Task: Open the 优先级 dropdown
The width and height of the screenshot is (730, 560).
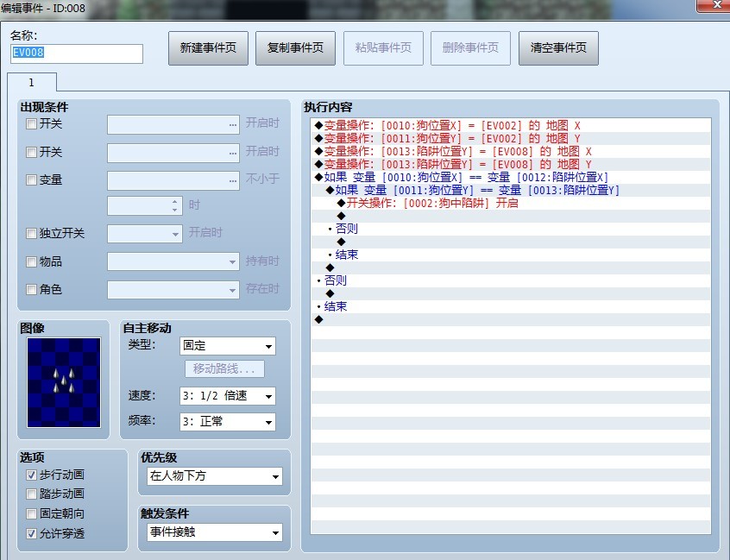Action: click(x=215, y=476)
